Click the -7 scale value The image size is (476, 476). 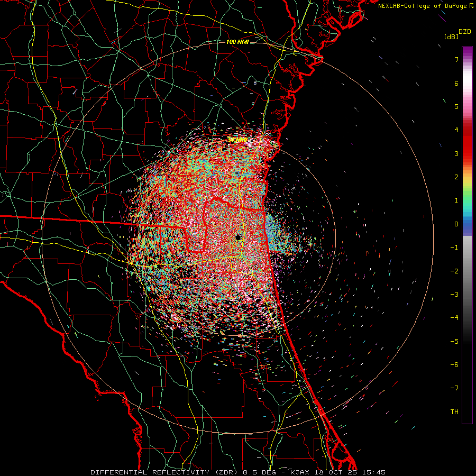click(454, 388)
